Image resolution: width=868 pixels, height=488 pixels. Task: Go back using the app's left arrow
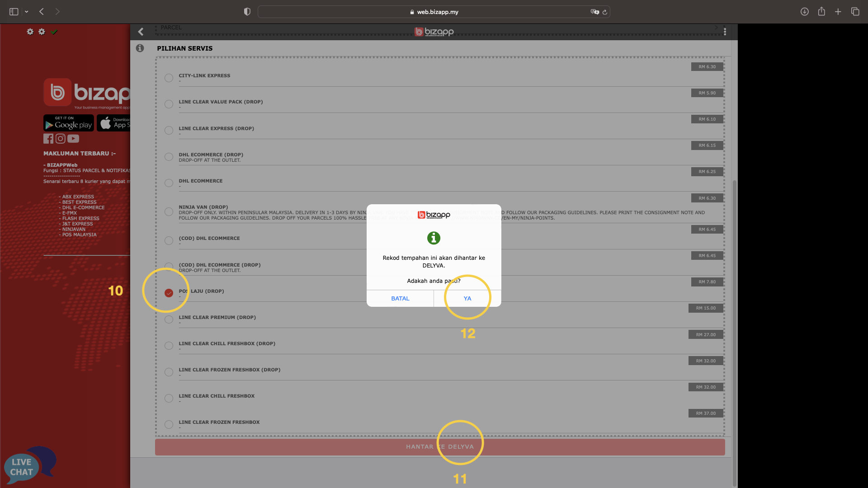pos(141,32)
